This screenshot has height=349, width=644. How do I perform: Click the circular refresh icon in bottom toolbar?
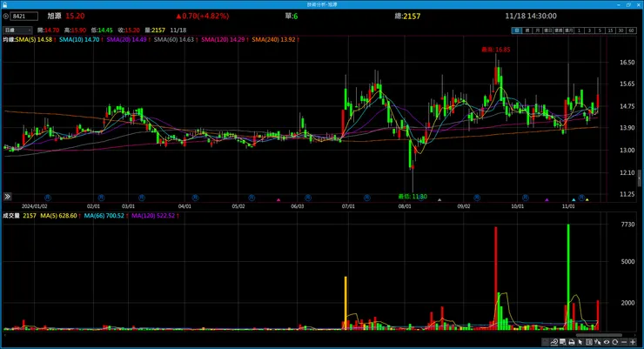click(x=614, y=342)
